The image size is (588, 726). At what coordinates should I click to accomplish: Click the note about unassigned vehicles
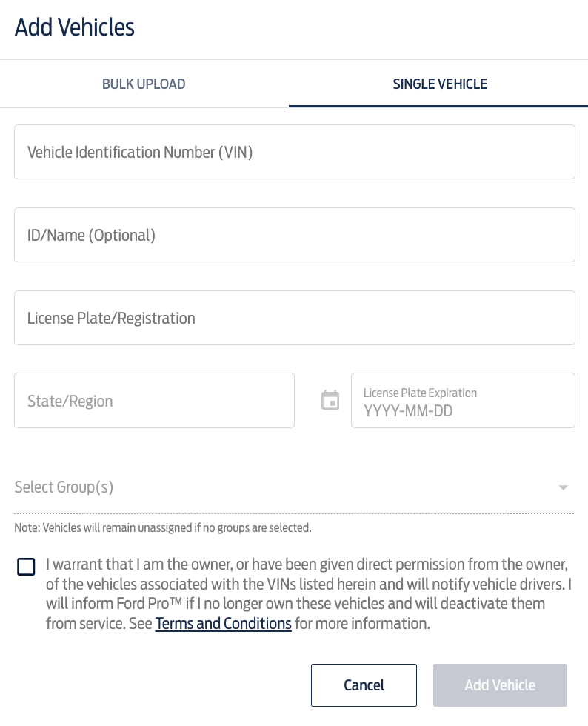coord(163,527)
